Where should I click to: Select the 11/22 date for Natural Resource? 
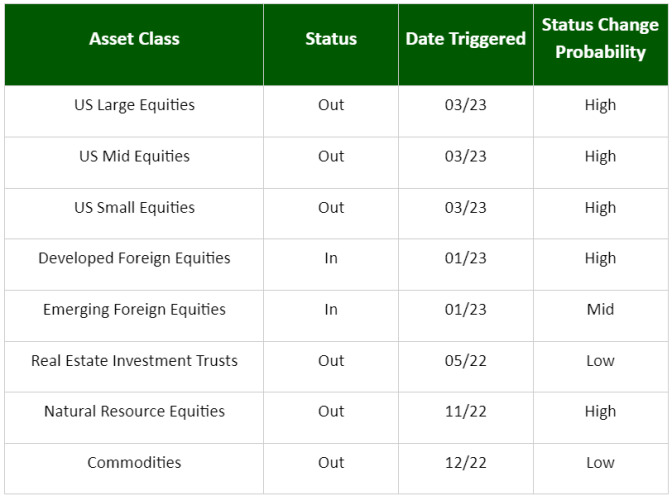465,412
